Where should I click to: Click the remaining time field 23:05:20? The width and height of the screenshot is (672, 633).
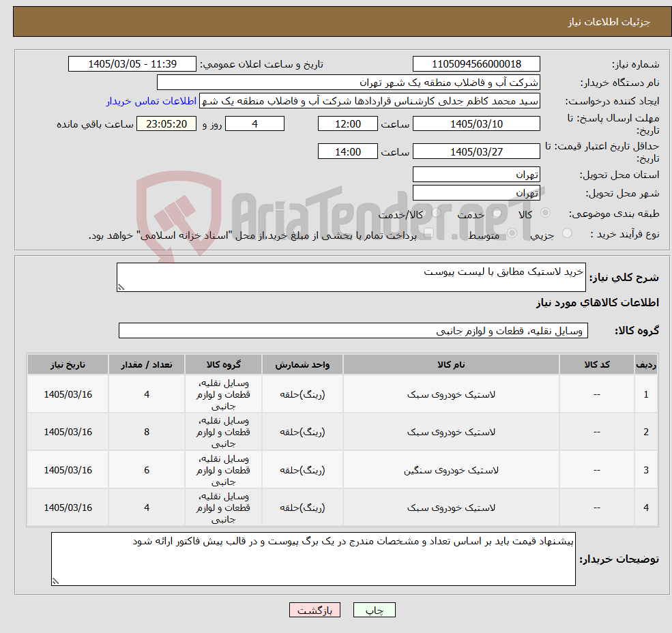click(166, 124)
